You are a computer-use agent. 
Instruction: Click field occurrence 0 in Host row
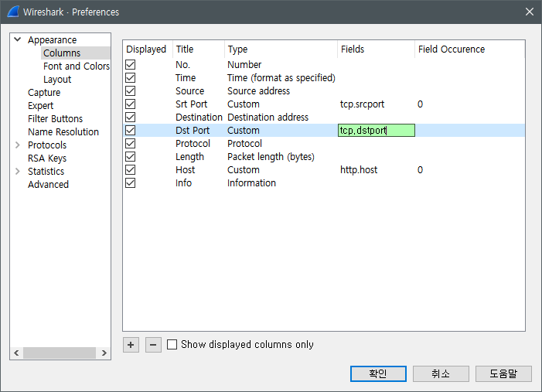point(420,170)
